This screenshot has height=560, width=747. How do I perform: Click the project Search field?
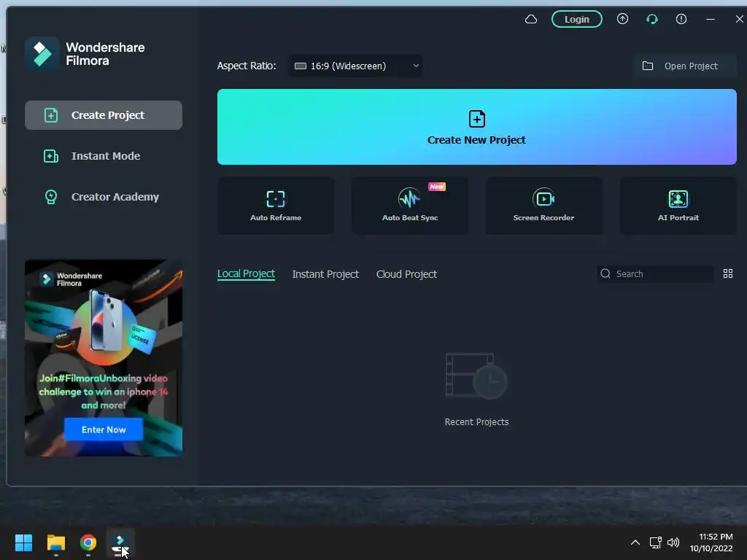tap(654, 274)
